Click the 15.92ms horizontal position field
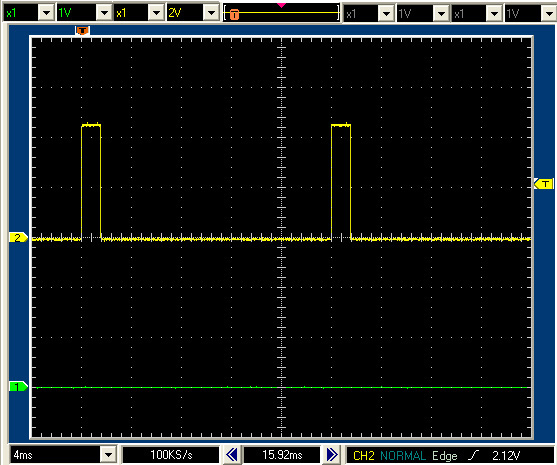This screenshot has width=557, height=465. click(282, 455)
